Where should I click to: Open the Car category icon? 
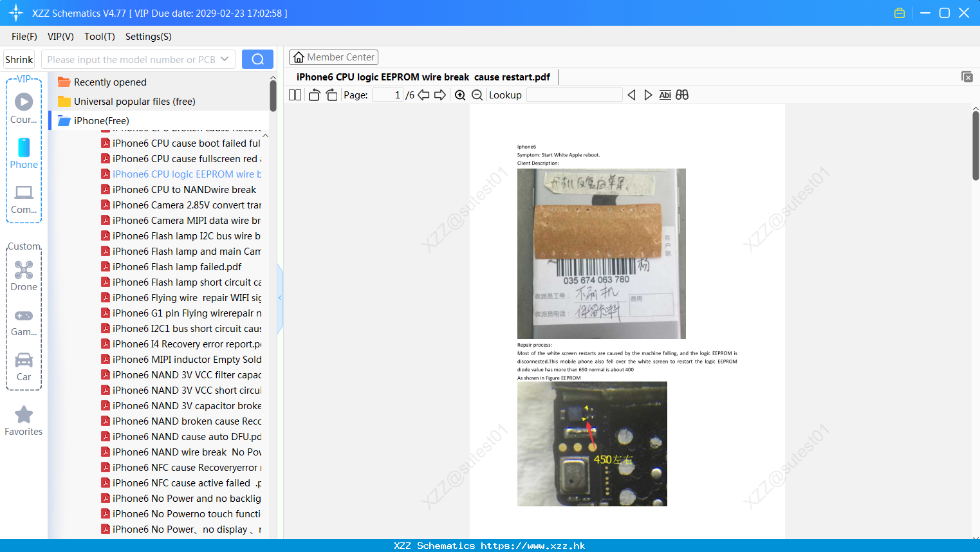(24, 360)
